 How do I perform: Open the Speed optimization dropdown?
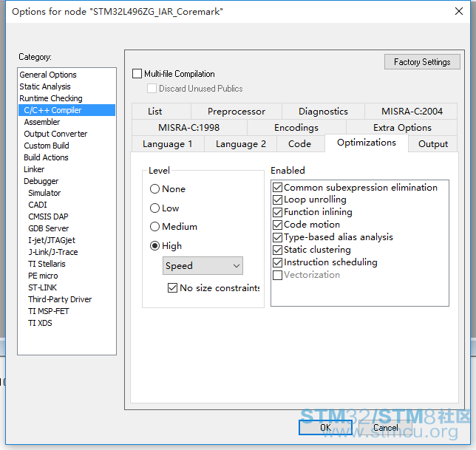(x=203, y=266)
